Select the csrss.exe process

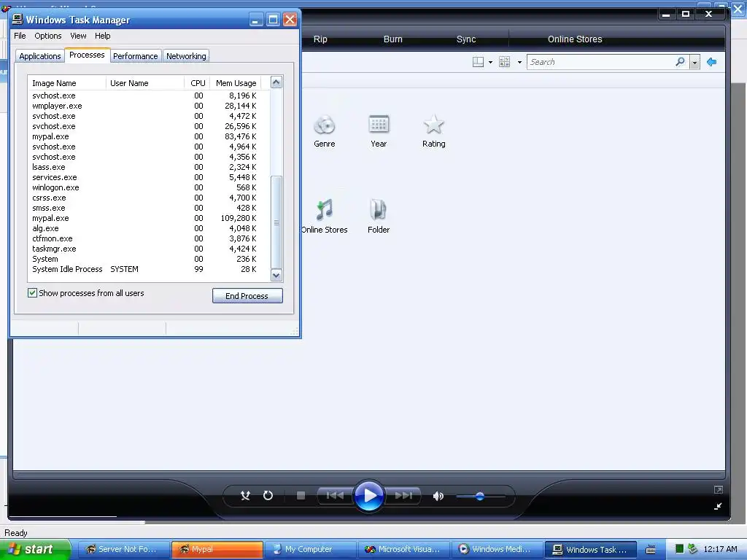pos(149,198)
